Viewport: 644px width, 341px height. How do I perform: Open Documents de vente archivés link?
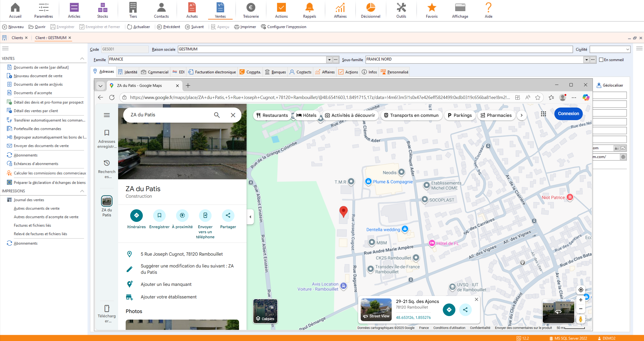38,84
